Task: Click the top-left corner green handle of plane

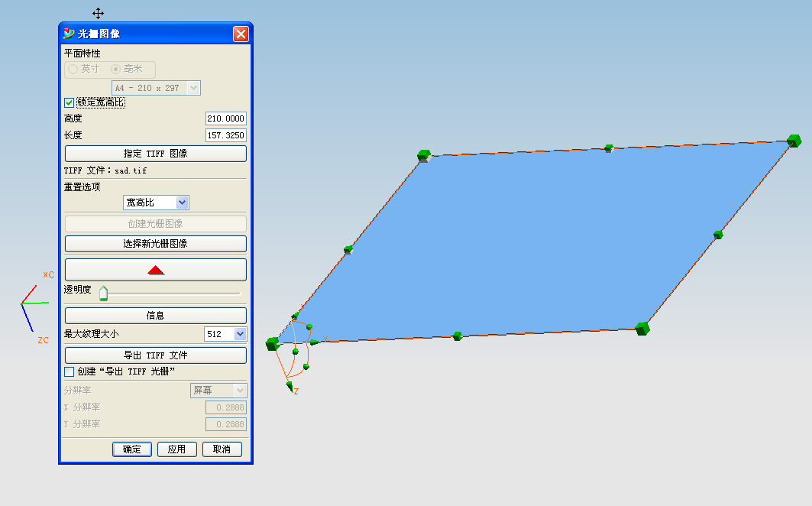Action: 424,155
